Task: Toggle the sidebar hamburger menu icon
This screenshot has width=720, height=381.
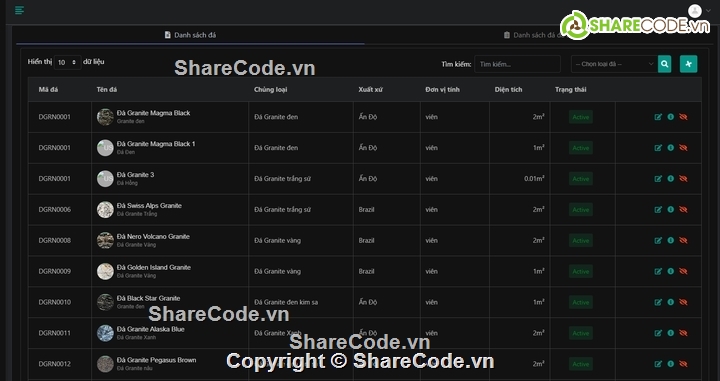Action: [x=19, y=10]
